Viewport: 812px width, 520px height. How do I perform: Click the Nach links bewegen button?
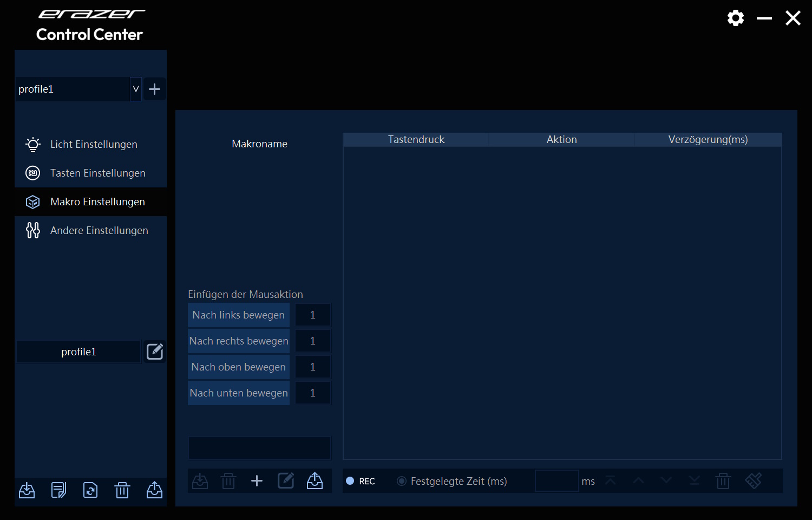click(x=239, y=315)
